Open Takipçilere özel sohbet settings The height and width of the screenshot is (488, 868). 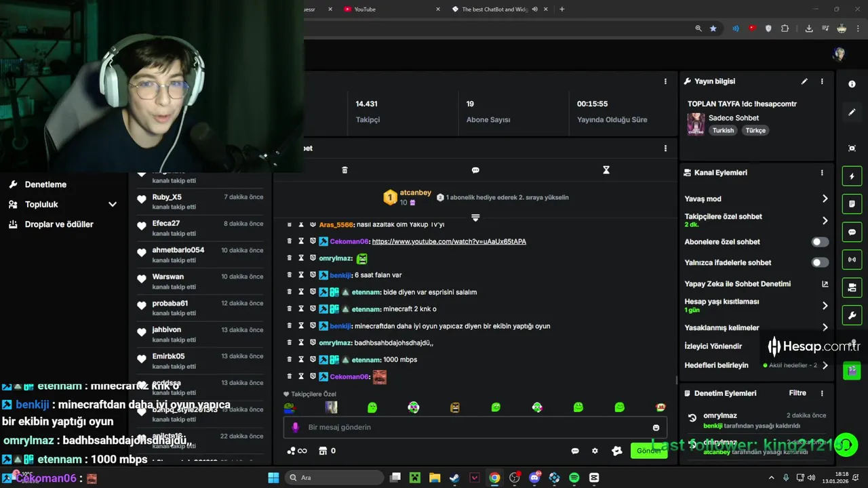tap(756, 220)
